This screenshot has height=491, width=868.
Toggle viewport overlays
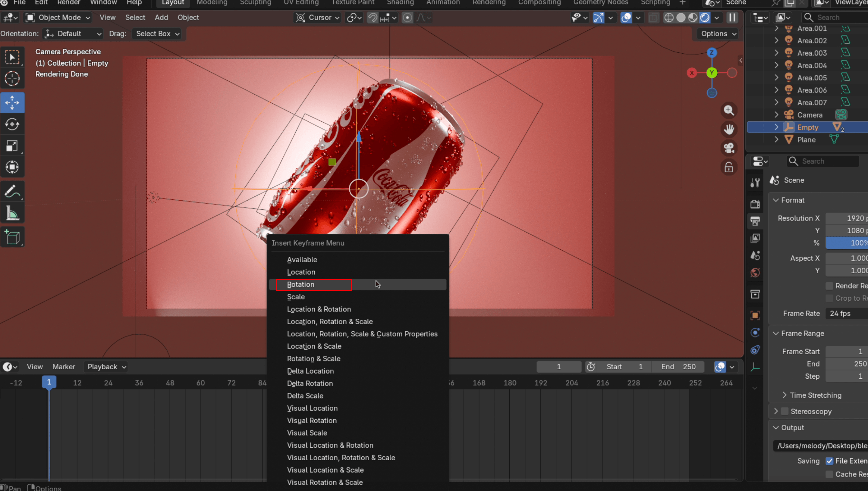point(626,17)
